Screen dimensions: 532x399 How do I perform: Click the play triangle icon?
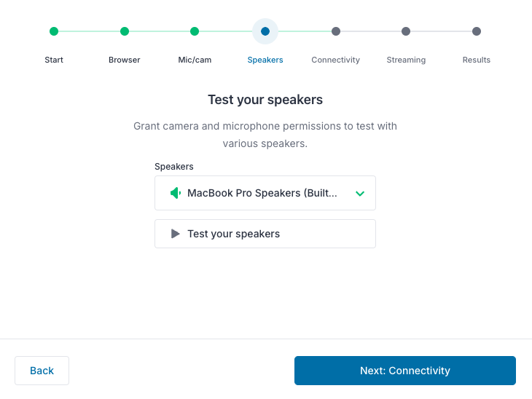(176, 234)
